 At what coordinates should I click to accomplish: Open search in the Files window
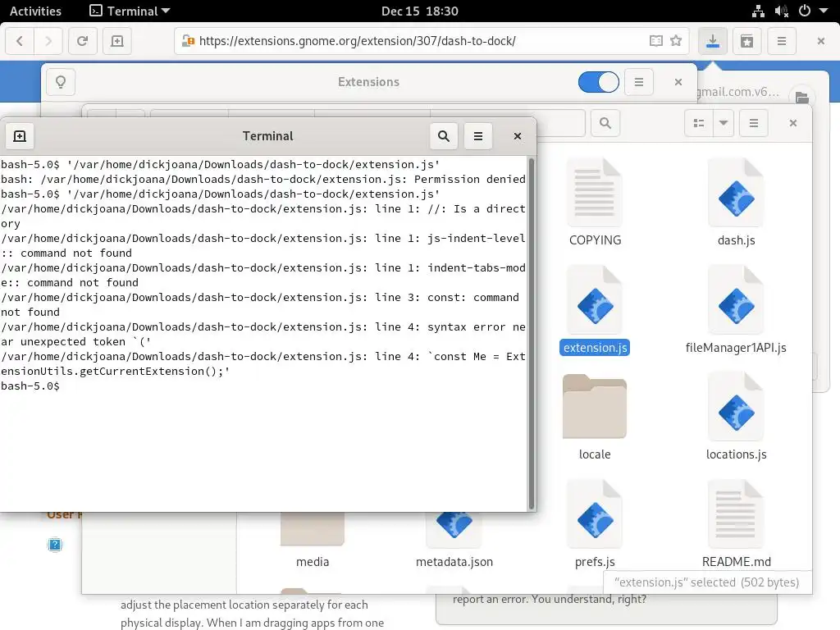(605, 123)
